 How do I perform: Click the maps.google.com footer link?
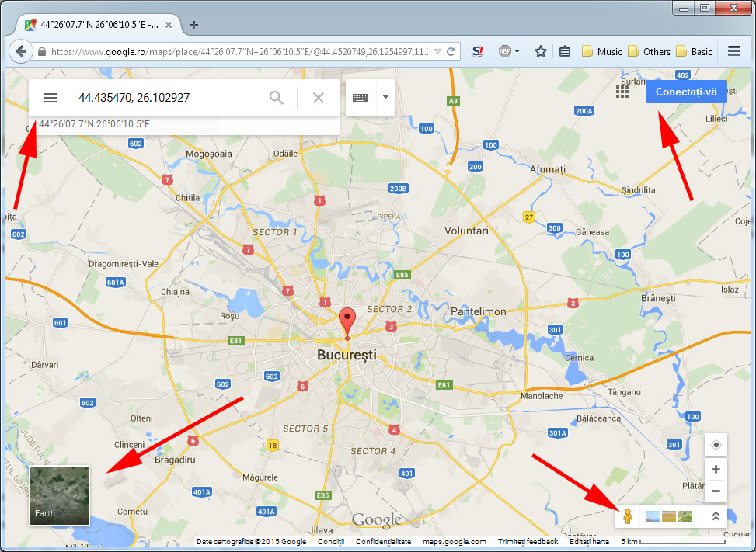click(x=455, y=541)
